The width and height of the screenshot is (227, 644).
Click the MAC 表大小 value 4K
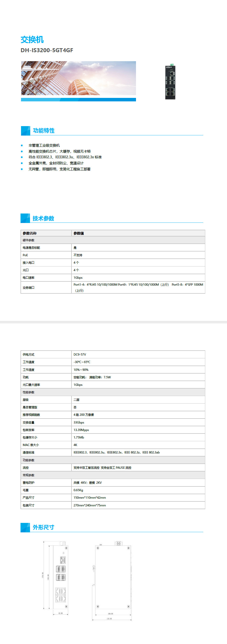pos(75,445)
